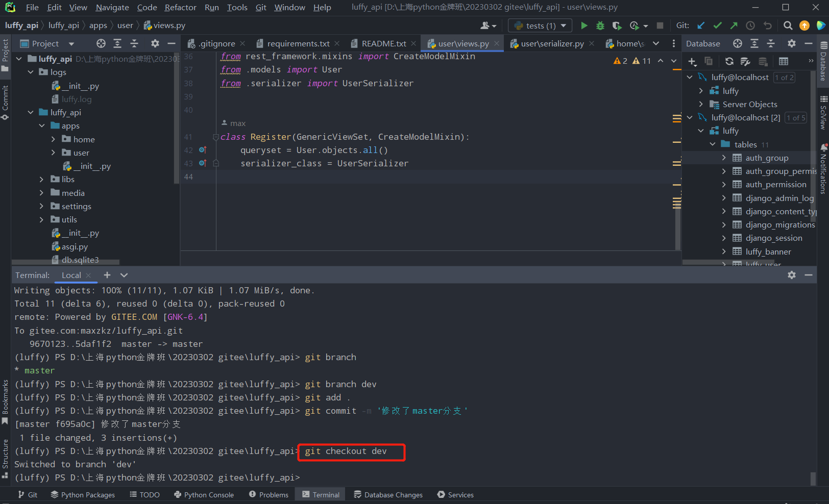Run with coverage shield icon
The width and height of the screenshot is (829, 504).
[x=617, y=26]
